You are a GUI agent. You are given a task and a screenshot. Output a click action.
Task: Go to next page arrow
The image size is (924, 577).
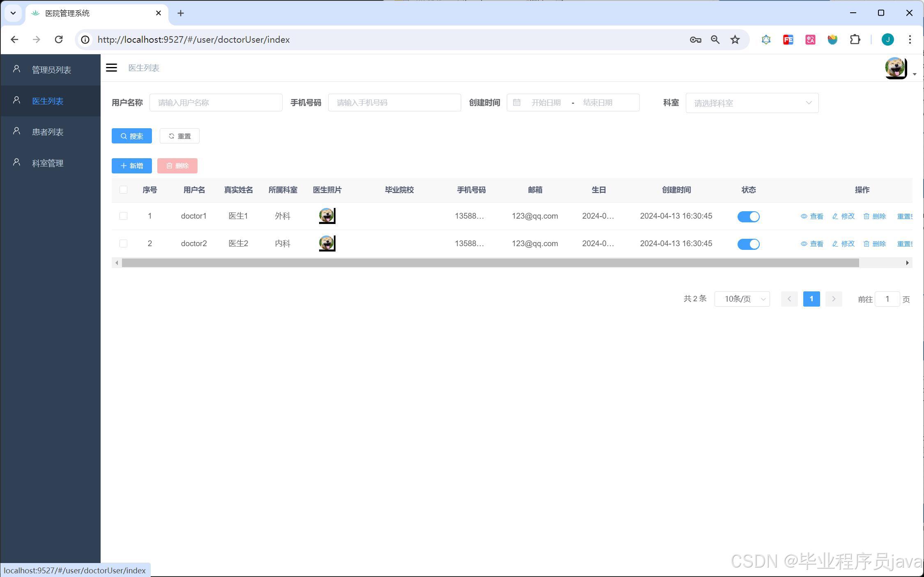(x=834, y=299)
